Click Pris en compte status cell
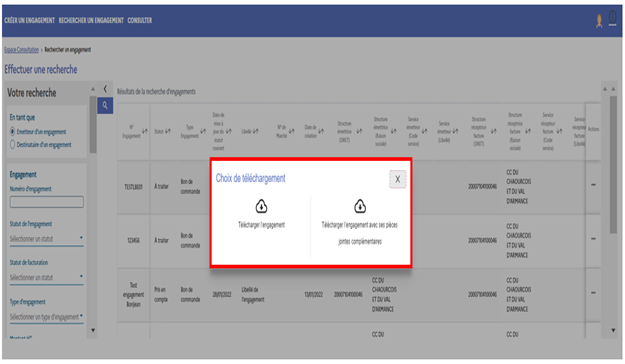625x364 pixels. tap(161, 295)
